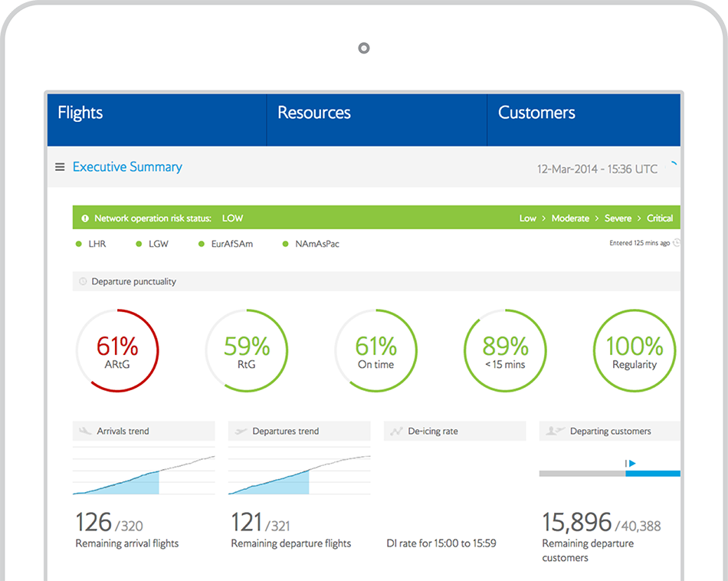Click the clock icon next to Departure punctuality
Viewport: 728px width, 581px height.
[83, 282]
